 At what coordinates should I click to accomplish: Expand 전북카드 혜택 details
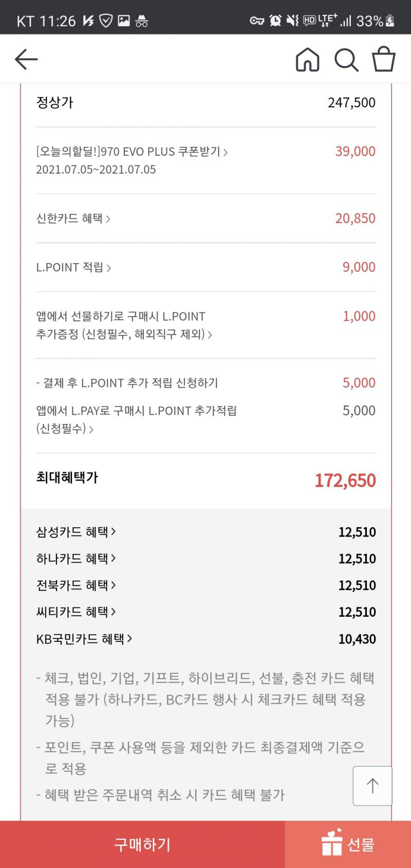(76, 585)
